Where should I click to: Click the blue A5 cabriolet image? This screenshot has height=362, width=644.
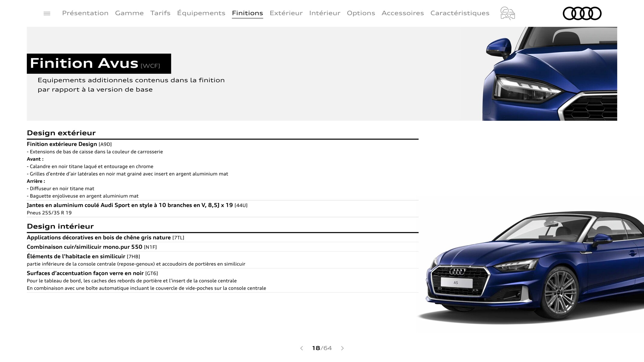[530, 267]
